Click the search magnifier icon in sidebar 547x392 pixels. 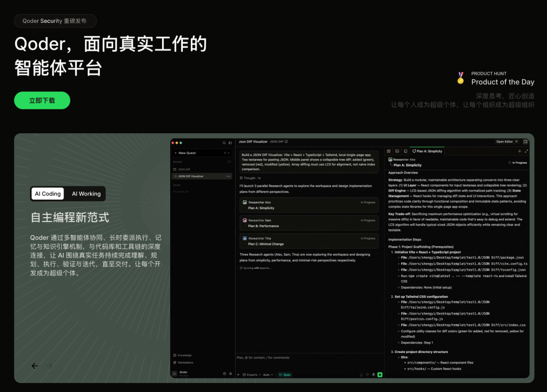(224, 143)
